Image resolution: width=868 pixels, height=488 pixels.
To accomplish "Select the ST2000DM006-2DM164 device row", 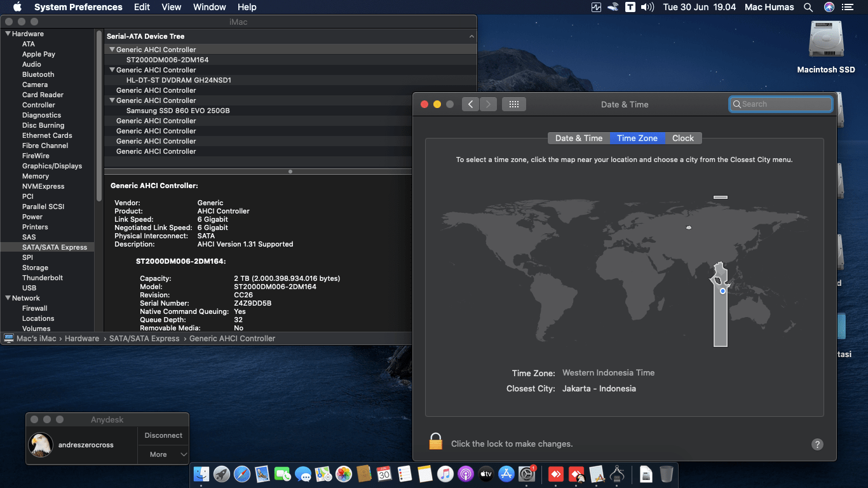I will [x=290, y=60].
